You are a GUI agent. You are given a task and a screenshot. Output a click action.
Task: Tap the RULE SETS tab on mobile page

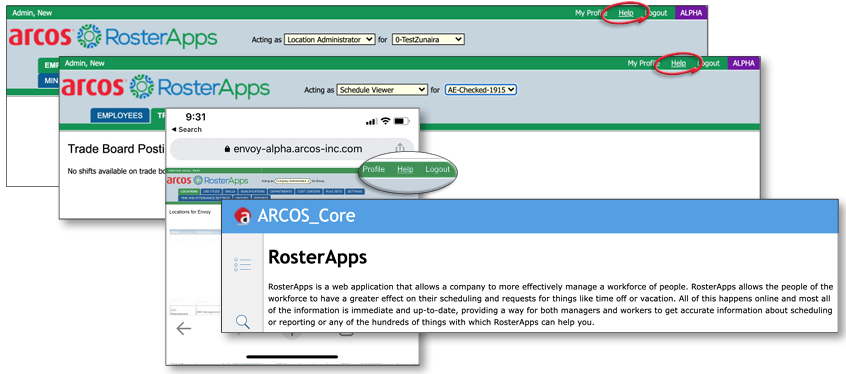[x=333, y=192]
